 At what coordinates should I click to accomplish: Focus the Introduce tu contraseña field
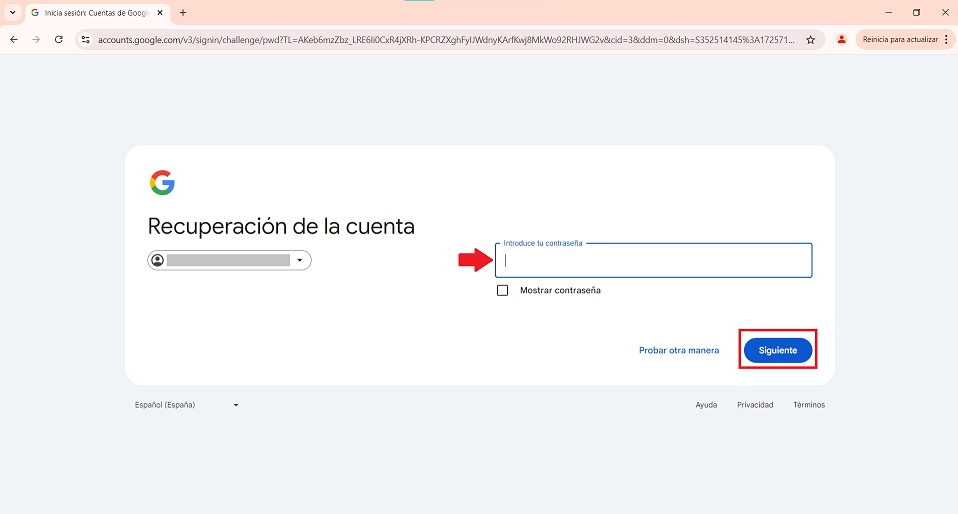(654, 260)
